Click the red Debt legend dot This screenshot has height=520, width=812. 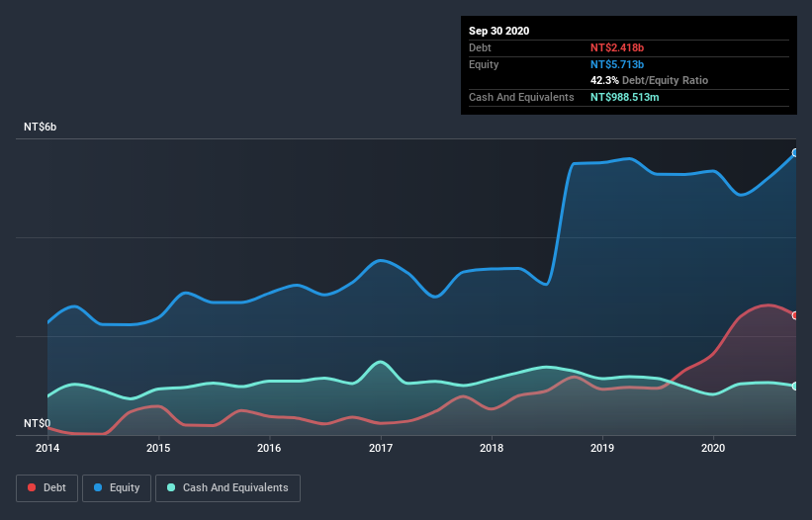click(x=32, y=487)
